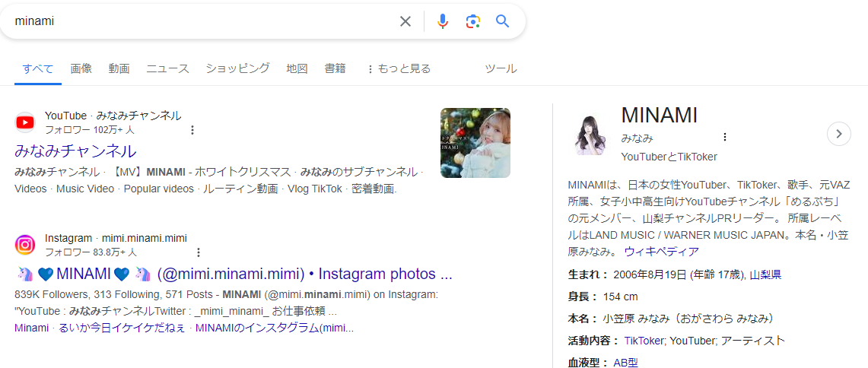The width and height of the screenshot is (868, 368).
Task: Open options menu for Instagram result
Action: [199, 252]
